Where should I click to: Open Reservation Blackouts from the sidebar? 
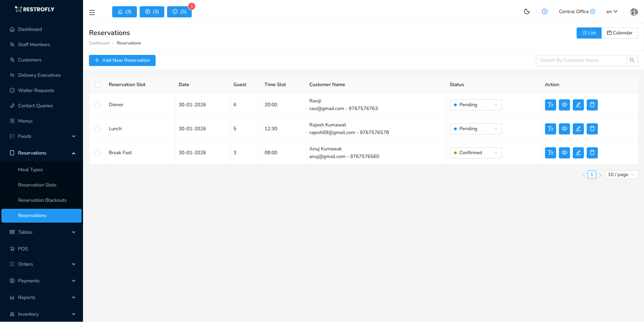42,200
